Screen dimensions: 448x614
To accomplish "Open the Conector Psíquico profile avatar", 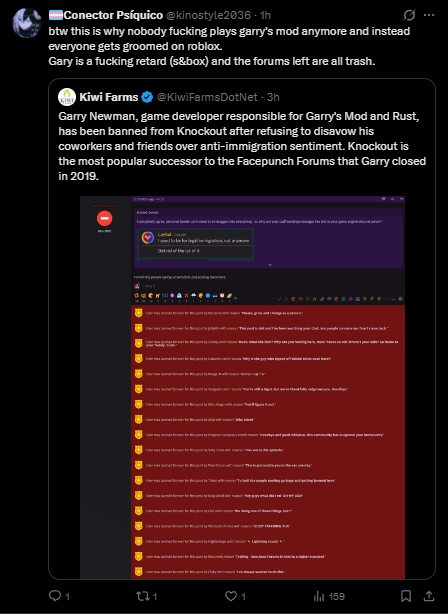I will point(27,23).
